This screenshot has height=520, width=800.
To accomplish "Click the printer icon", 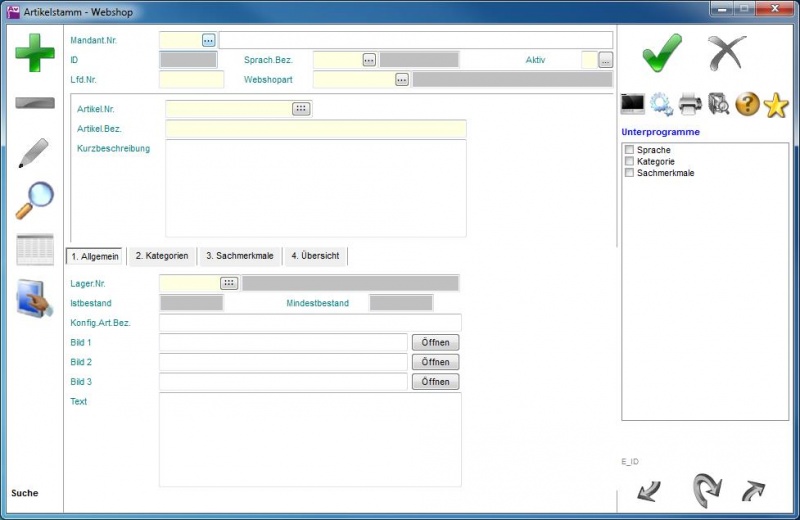I will [x=690, y=103].
